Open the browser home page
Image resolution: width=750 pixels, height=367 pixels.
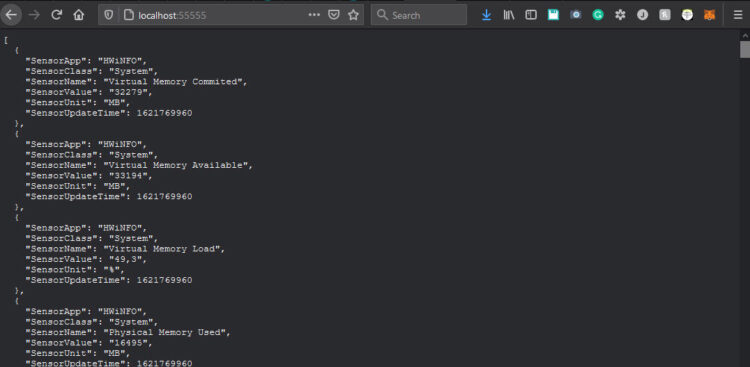(x=79, y=15)
